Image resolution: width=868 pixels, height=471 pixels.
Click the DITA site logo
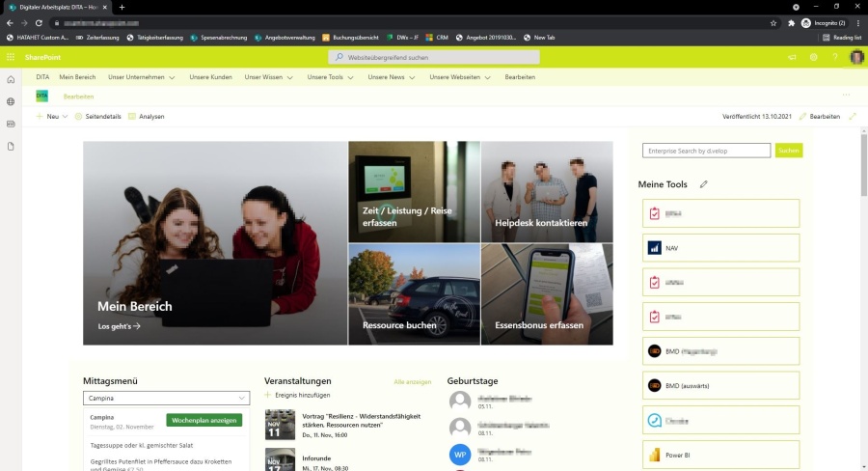click(42, 96)
